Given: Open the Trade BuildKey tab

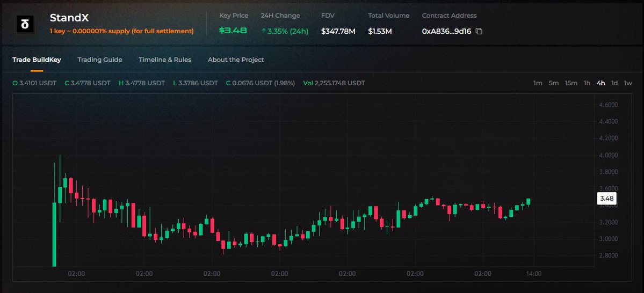Looking at the screenshot, I should (37, 60).
